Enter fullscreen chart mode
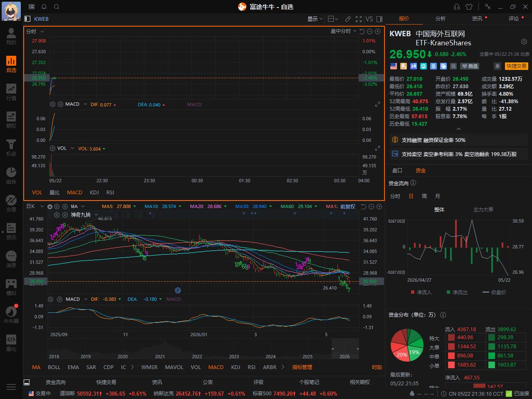532x399 pixels. tap(358, 19)
